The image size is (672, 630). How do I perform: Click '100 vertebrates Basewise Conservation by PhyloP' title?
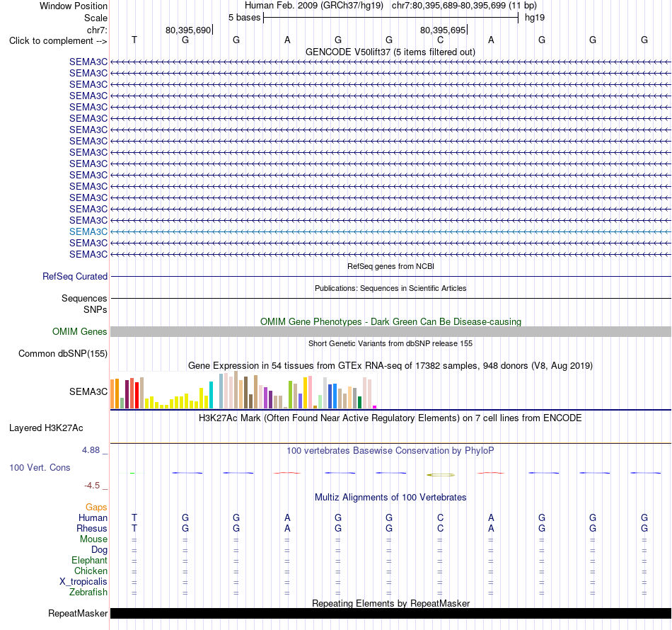(390, 450)
